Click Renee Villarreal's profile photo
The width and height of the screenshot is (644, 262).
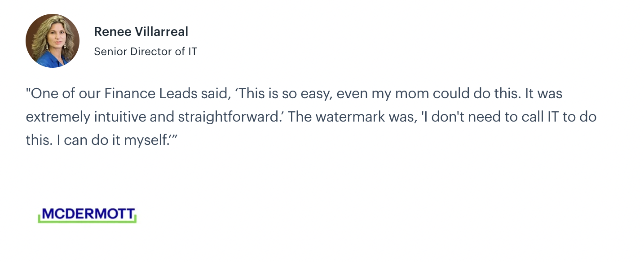pos(53,41)
